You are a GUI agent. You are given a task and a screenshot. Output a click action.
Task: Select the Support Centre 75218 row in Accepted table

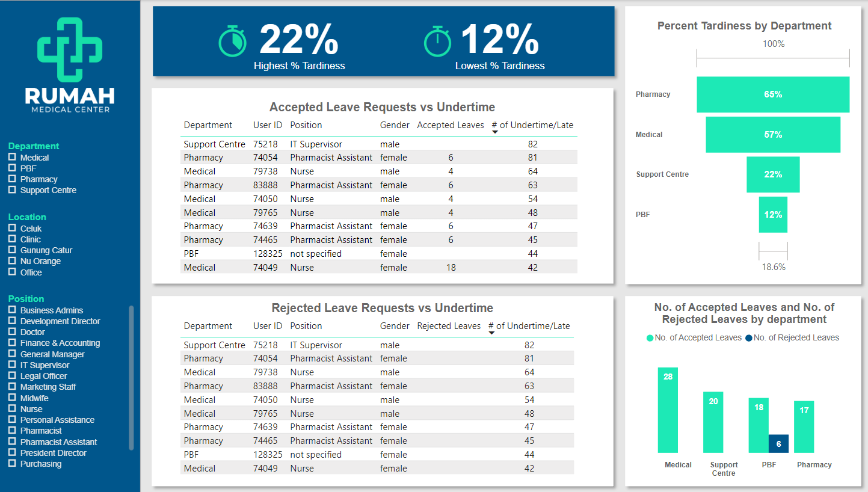pyautogui.click(x=379, y=144)
